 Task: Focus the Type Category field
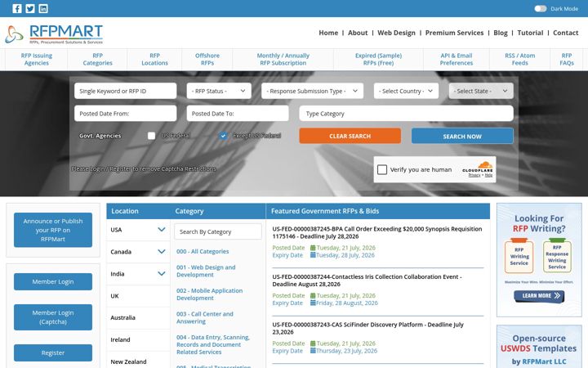(406, 114)
